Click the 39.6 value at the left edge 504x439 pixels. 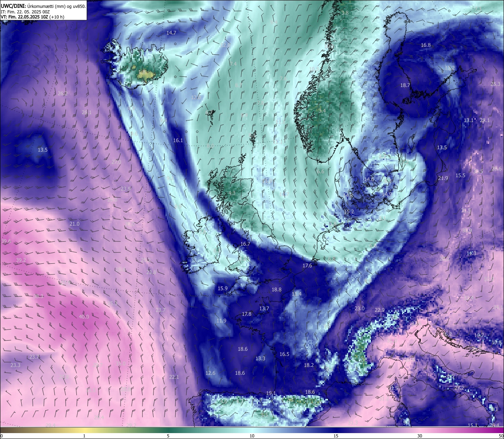(6, 241)
